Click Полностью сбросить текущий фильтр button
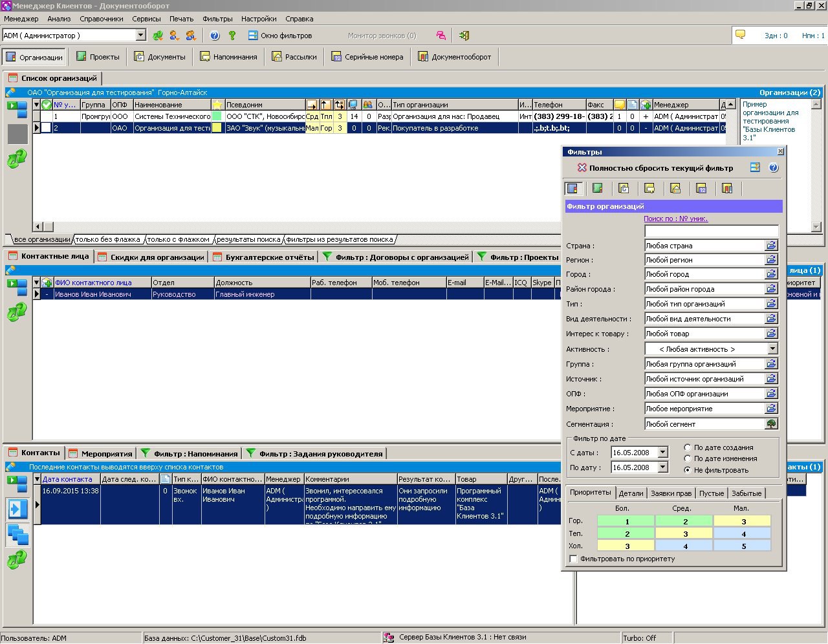Screen dimensions: 828x644 (655, 168)
